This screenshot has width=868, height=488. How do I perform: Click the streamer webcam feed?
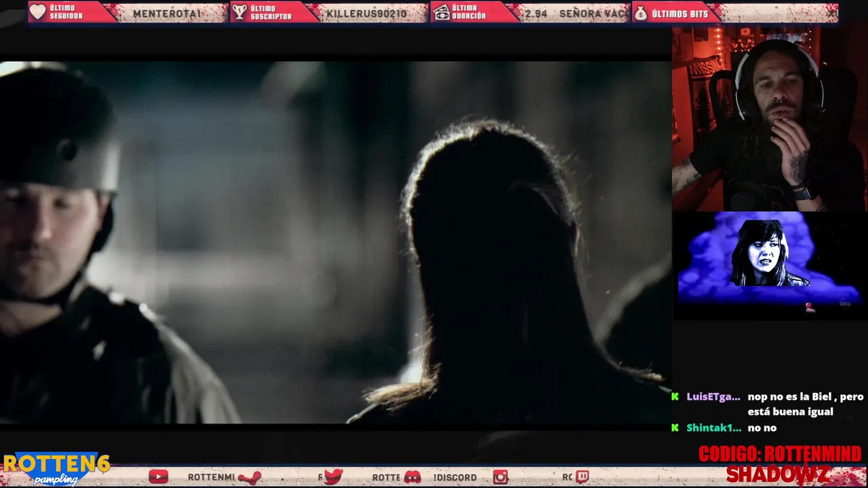click(770, 119)
